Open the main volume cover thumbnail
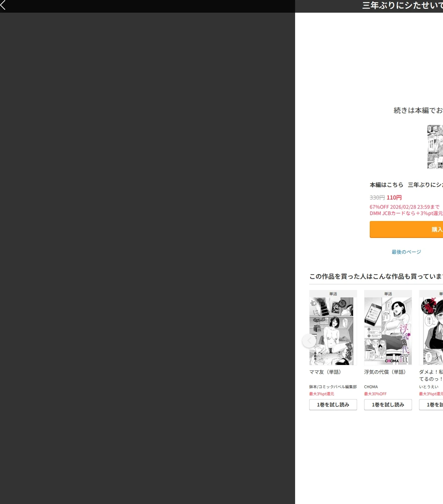443x504 pixels. 435,147
